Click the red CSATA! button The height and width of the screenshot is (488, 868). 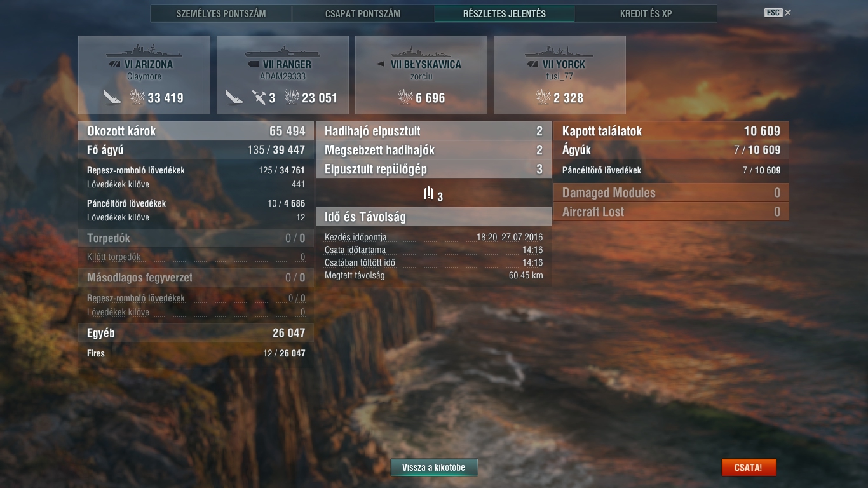pyautogui.click(x=749, y=468)
